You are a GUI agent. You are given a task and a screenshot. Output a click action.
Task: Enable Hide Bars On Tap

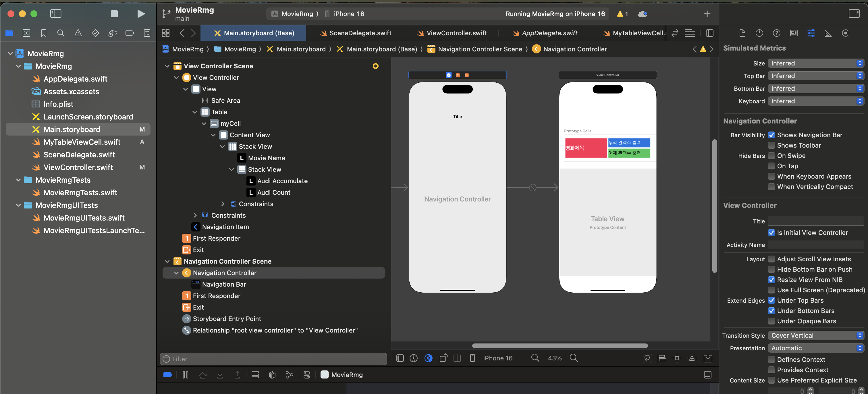771,166
